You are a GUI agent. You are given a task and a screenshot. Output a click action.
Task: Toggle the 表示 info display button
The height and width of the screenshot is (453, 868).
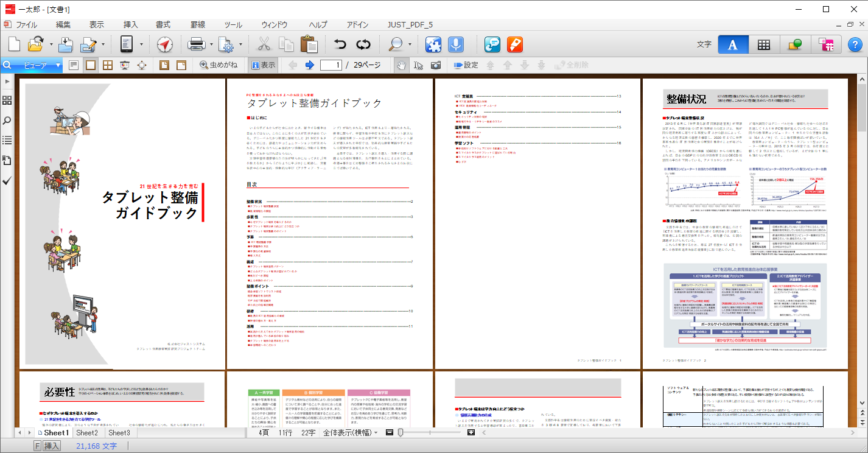[263, 65]
